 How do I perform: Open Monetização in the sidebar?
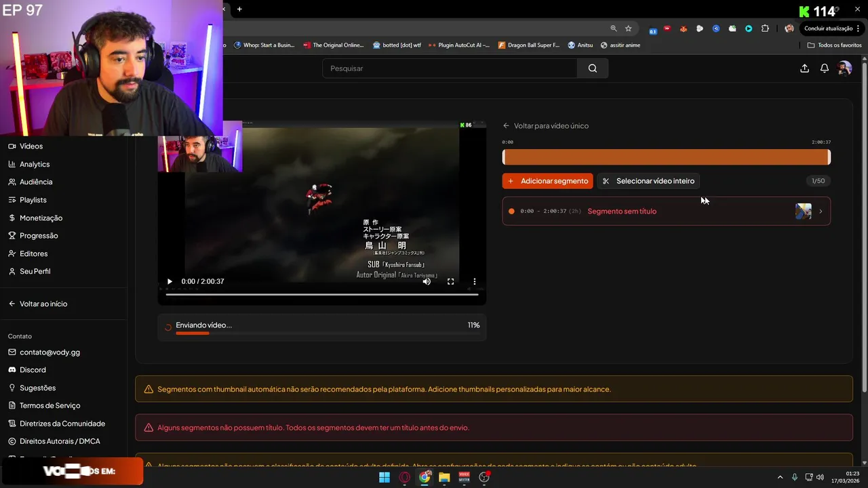coord(41,218)
